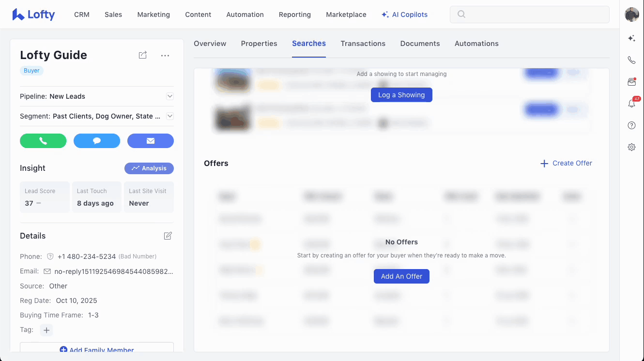Click the blue text message button
644x361 pixels.
97,141
